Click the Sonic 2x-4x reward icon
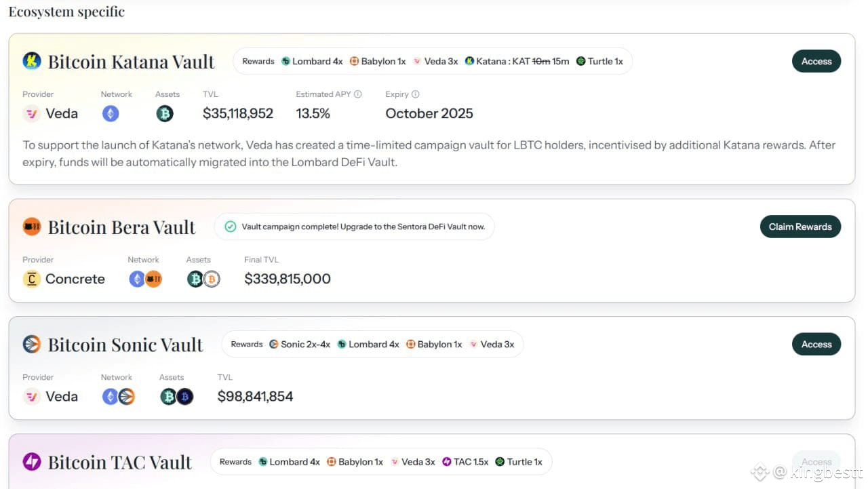Image resolution: width=868 pixels, height=489 pixels. click(x=274, y=344)
